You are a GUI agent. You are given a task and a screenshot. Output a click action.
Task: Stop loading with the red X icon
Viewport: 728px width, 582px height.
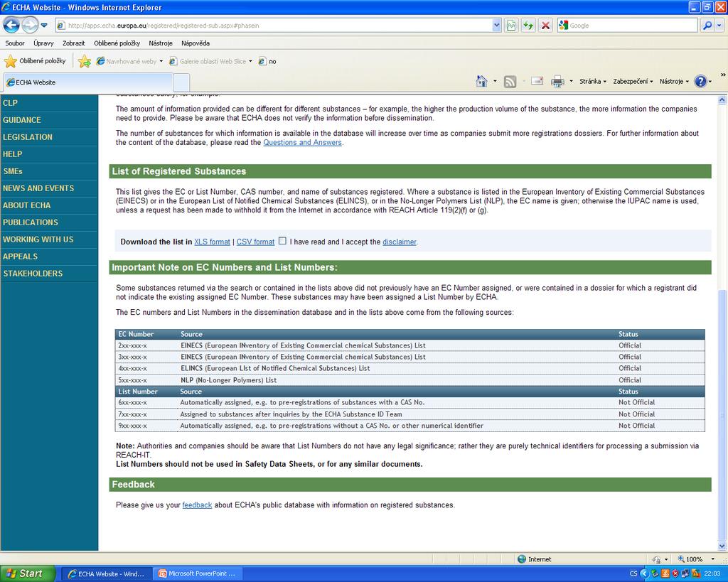click(545, 26)
